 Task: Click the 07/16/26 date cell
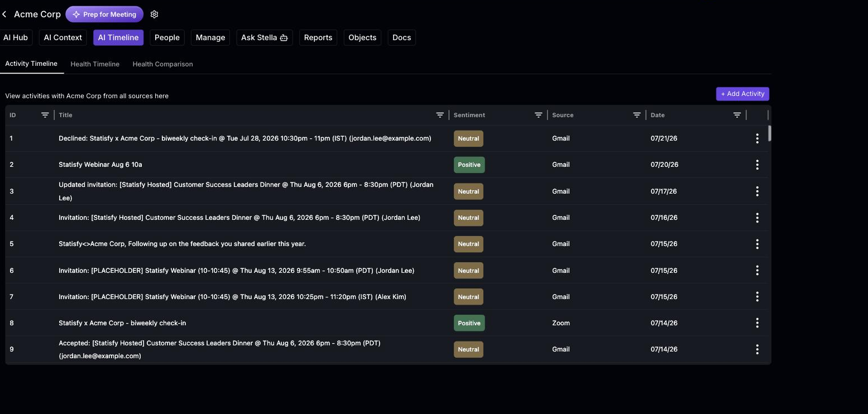(664, 218)
